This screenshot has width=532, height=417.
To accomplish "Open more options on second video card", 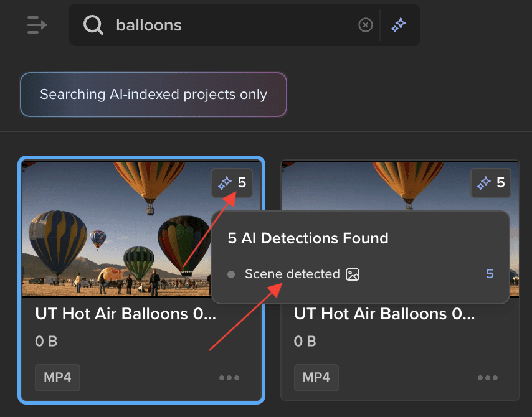I will pos(488,378).
